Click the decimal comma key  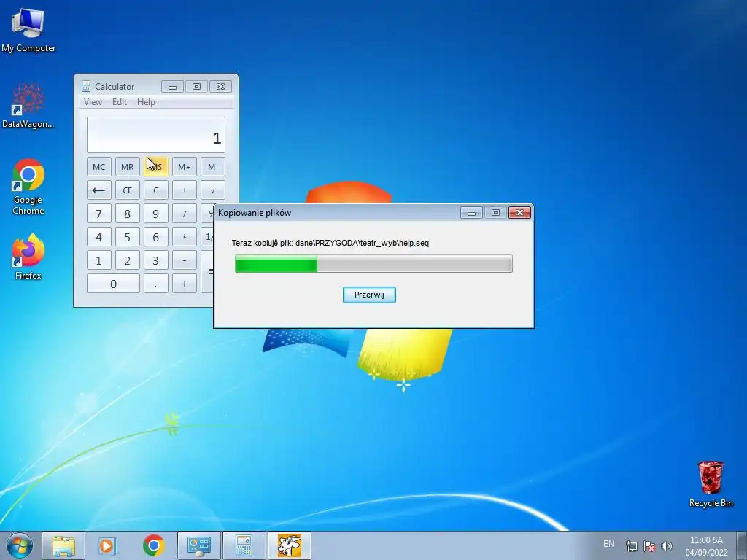156,284
